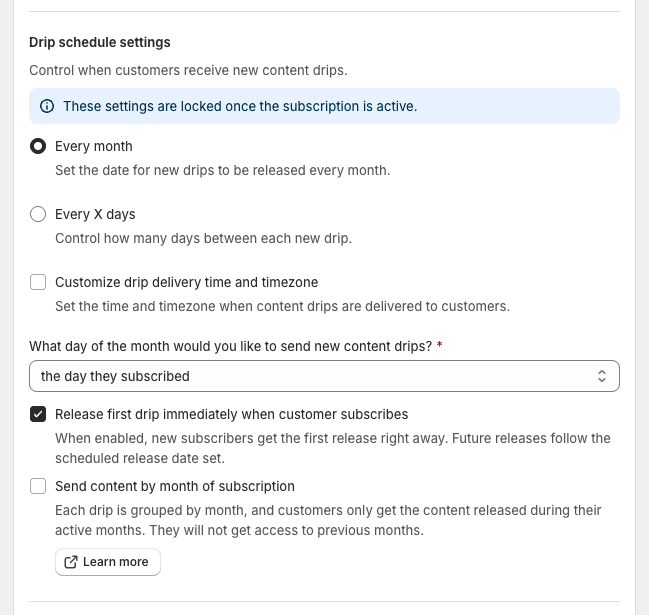Image resolution: width=649 pixels, height=615 pixels.
Task: Click the info icon in the locked-settings banner
Action: pos(47,106)
